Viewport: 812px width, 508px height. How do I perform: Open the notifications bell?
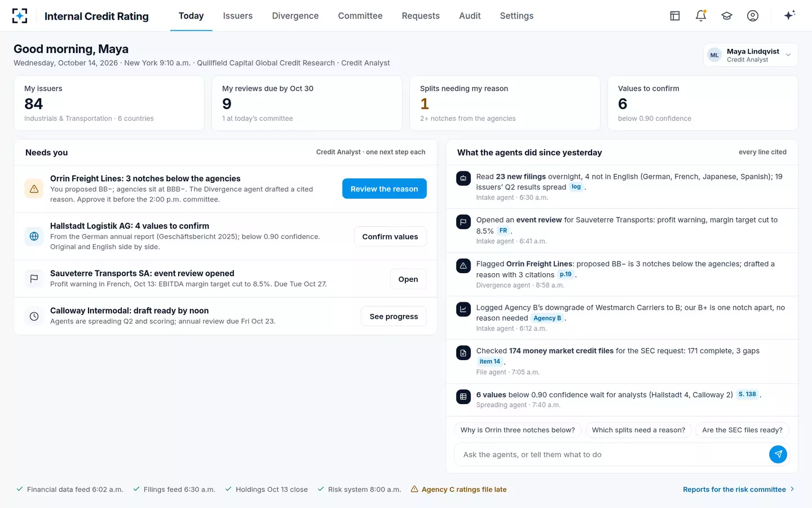[x=701, y=16]
